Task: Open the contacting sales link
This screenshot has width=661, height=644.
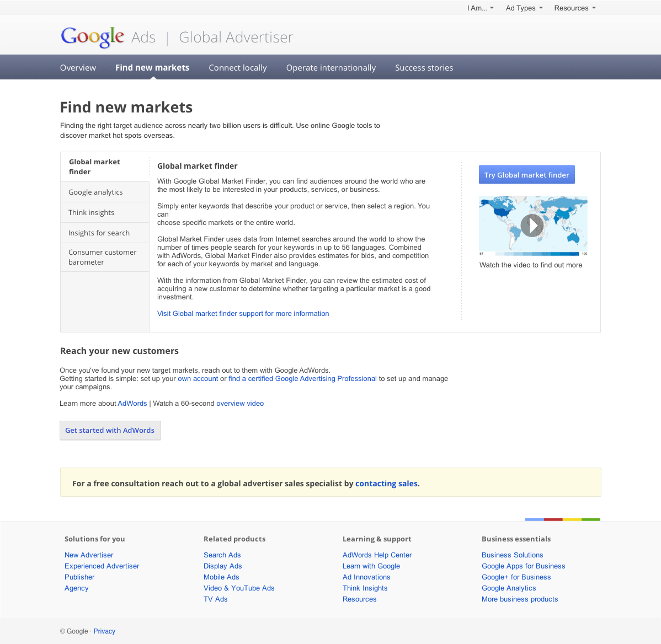Action: coord(386,484)
